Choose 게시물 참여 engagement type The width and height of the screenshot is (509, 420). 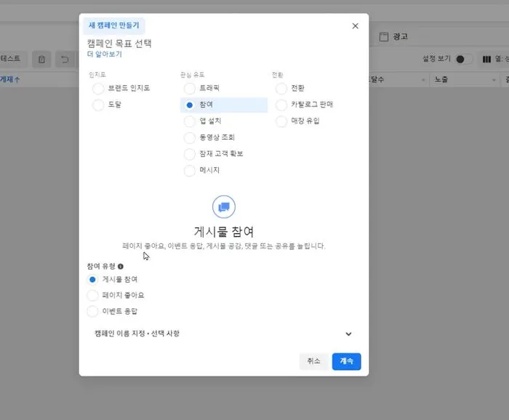(92, 280)
